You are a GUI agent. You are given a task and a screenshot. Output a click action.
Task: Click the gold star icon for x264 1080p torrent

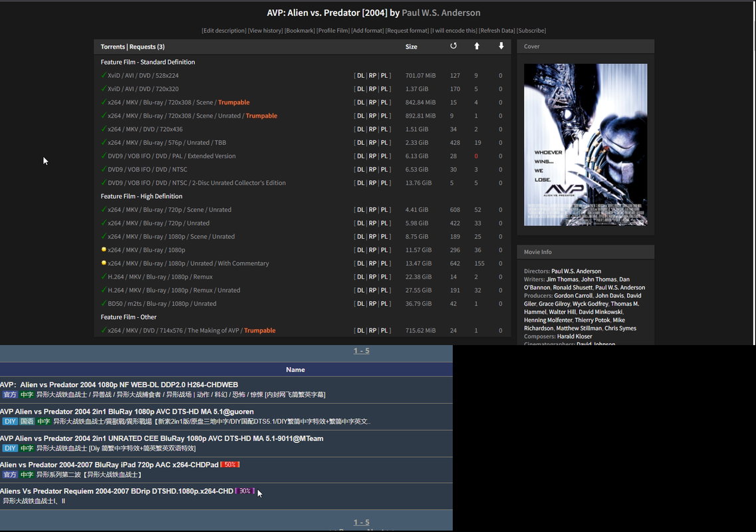[104, 249]
